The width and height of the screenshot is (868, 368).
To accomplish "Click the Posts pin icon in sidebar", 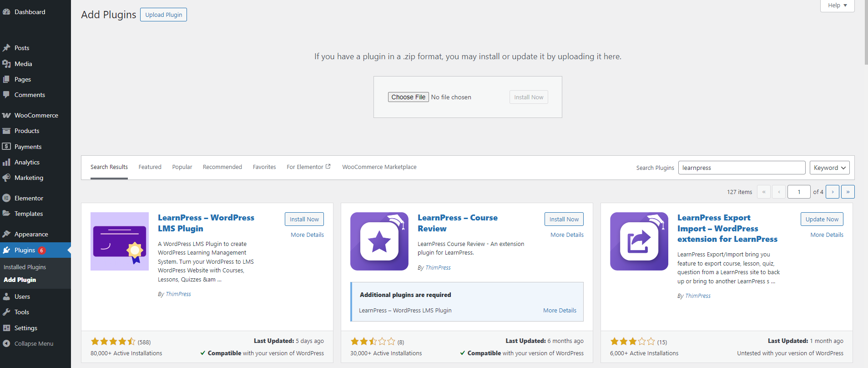I will (6, 48).
